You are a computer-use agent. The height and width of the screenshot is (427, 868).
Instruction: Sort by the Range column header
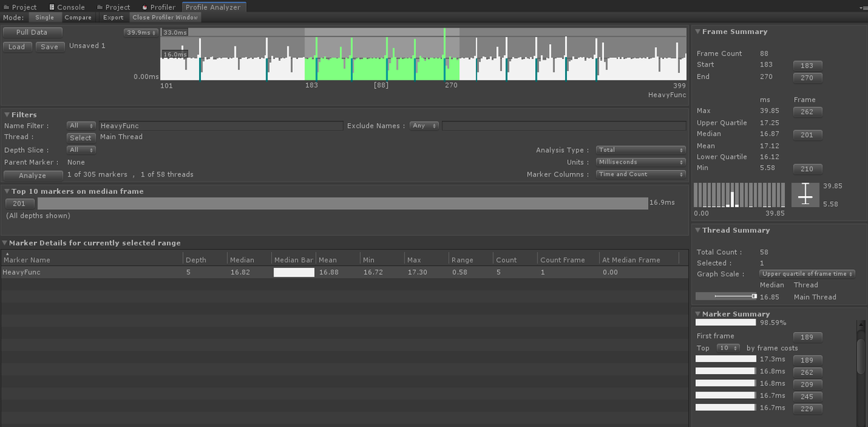[x=469, y=259]
